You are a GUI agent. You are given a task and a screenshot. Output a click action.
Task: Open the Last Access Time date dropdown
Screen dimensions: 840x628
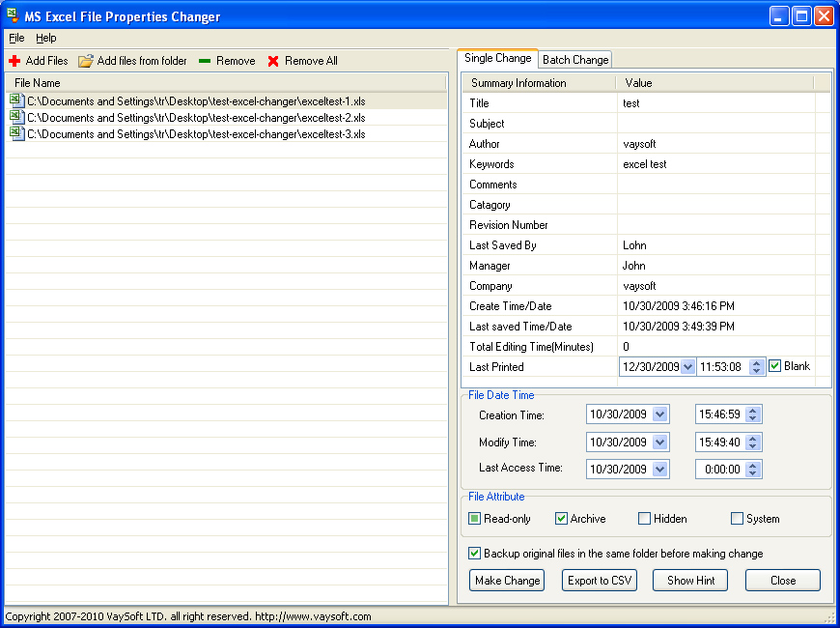tap(660, 470)
